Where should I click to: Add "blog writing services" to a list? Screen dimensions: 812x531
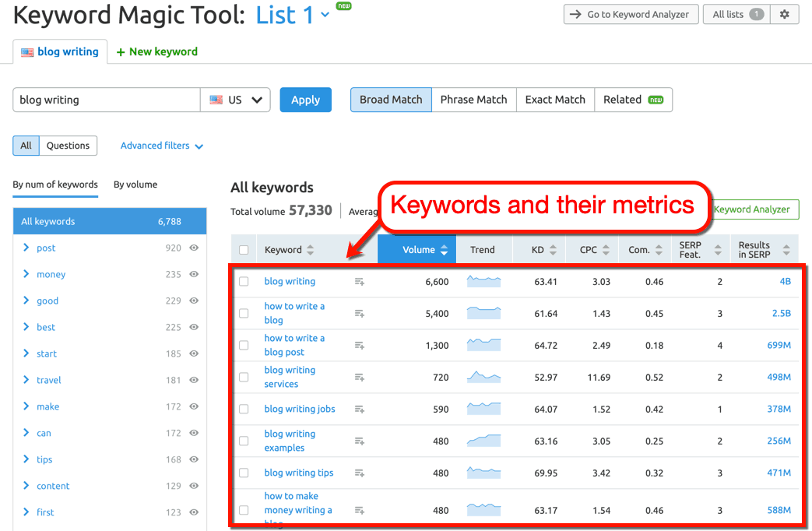(x=360, y=377)
